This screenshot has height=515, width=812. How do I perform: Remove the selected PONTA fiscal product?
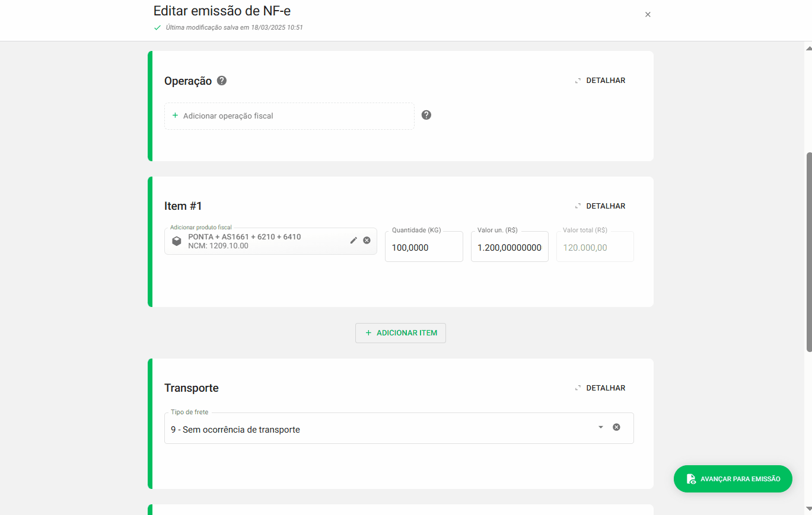pyautogui.click(x=367, y=240)
